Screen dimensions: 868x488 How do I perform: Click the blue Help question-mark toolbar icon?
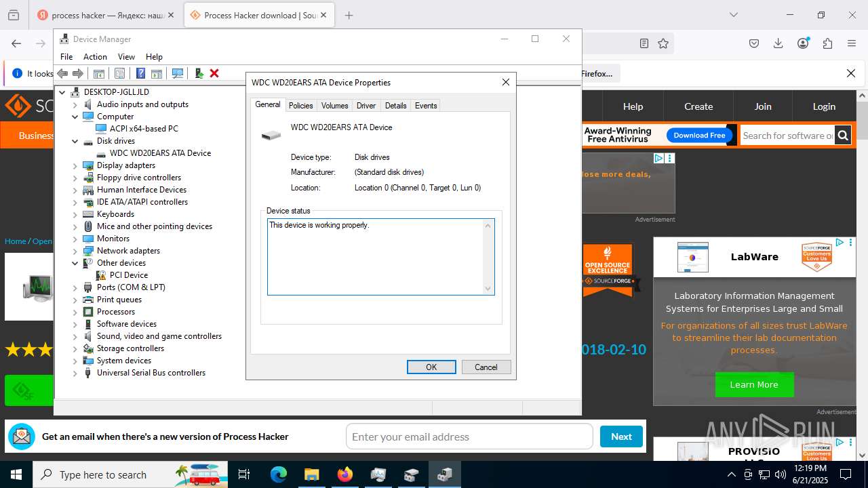click(140, 73)
